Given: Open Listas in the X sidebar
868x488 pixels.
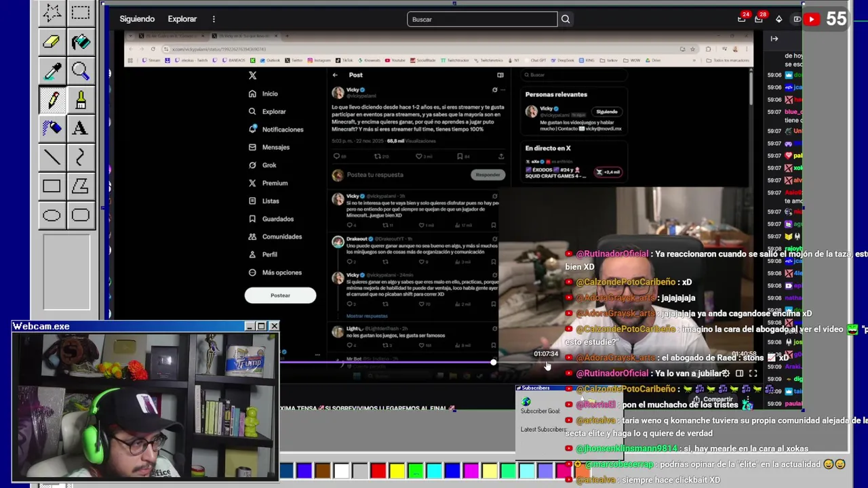Looking at the screenshot, I should pyautogui.click(x=264, y=201).
